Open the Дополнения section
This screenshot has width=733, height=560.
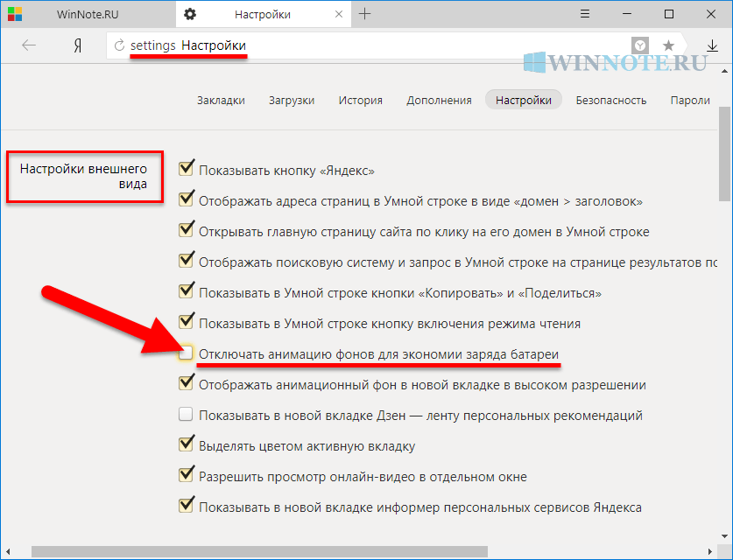(439, 100)
